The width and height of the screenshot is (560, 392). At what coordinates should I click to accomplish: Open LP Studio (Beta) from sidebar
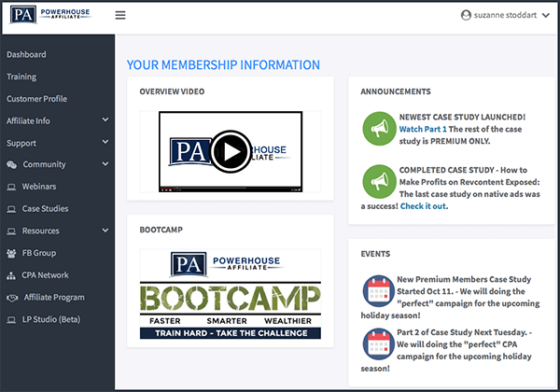(x=51, y=319)
